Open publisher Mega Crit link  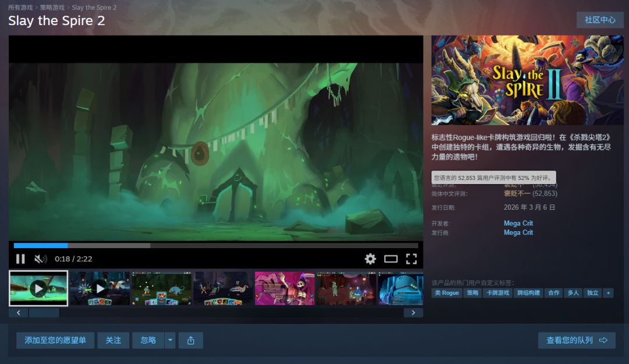518,232
